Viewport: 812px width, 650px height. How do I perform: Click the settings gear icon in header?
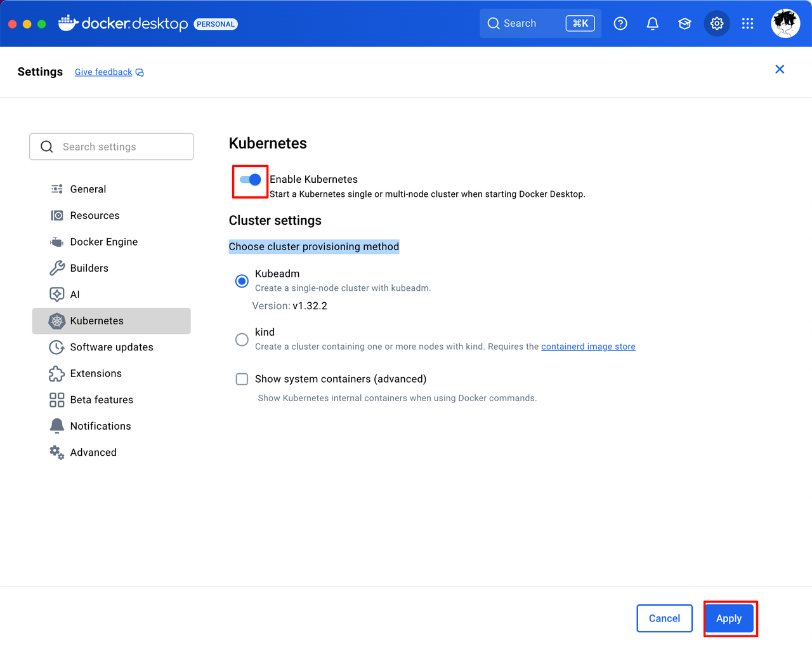click(717, 23)
